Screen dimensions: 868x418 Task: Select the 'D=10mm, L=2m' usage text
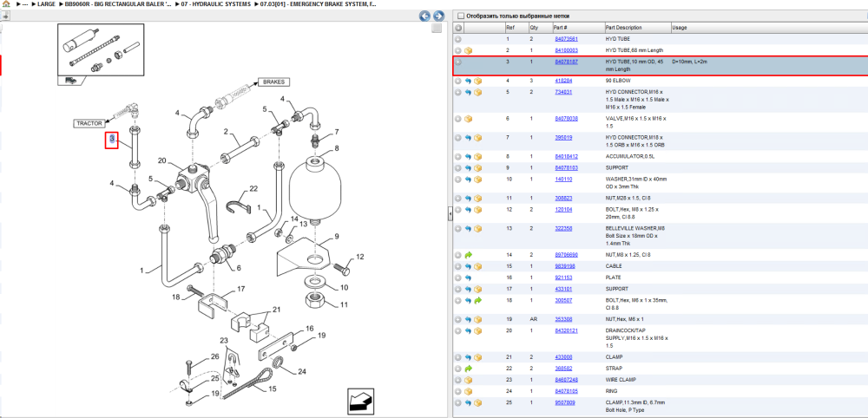pos(689,62)
